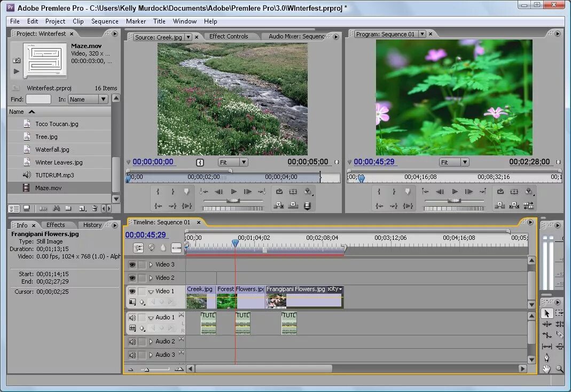The image size is (571, 392).
Task: Click the Program timecode 00;00;45;29
Action: pos(374,162)
